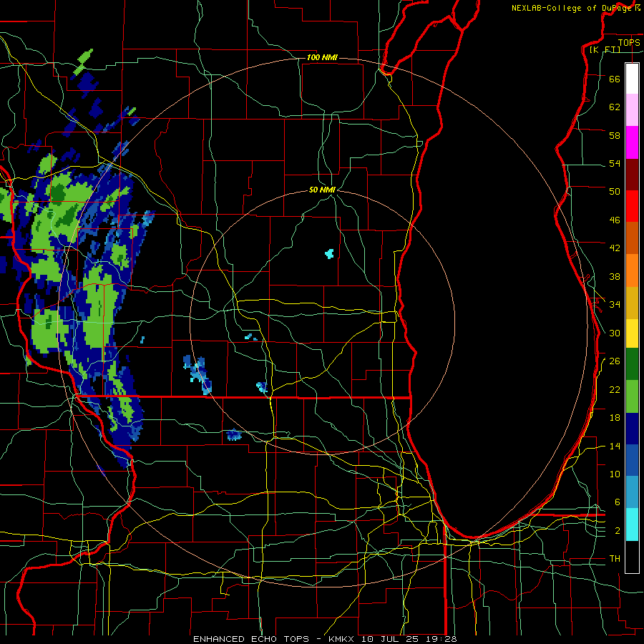The image size is (644, 644).
Task: Click the medium blue swatch between 14 and 10
Action: click(632, 461)
